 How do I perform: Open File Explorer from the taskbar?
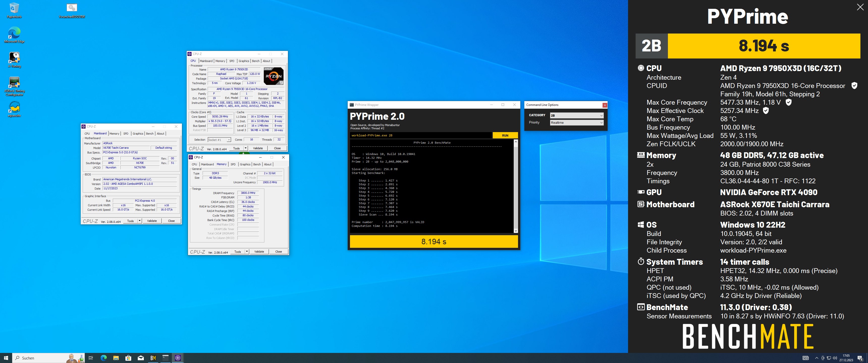pyautogui.click(x=116, y=358)
